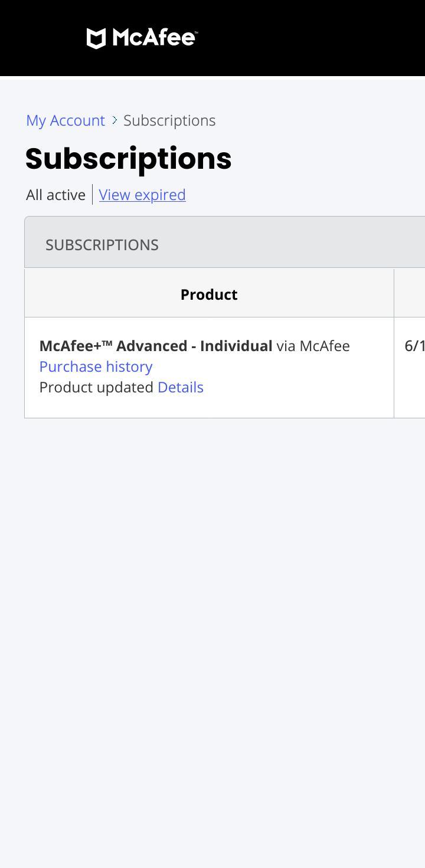The image size is (425, 868).
Task: Click the SUBSCRIPTIONS panel header
Action: pyautogui.click(x=102, y=244)
